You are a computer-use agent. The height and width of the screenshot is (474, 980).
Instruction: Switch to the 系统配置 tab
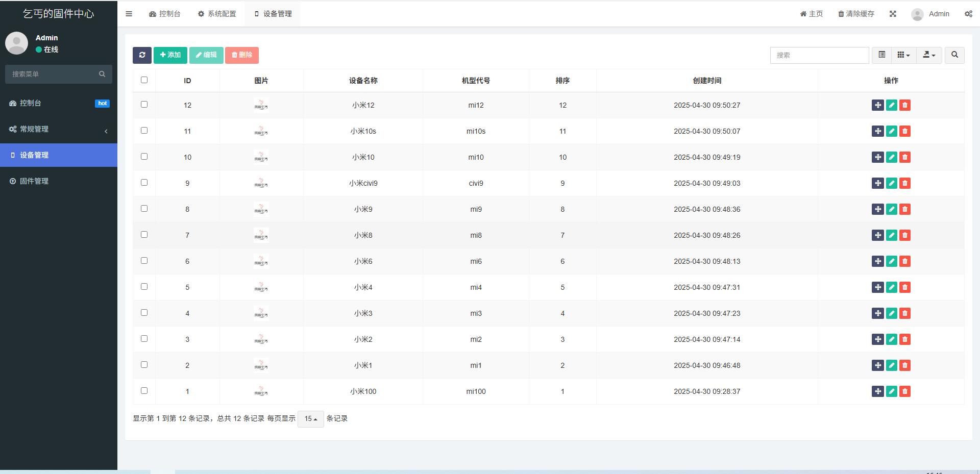pos(217,14)
